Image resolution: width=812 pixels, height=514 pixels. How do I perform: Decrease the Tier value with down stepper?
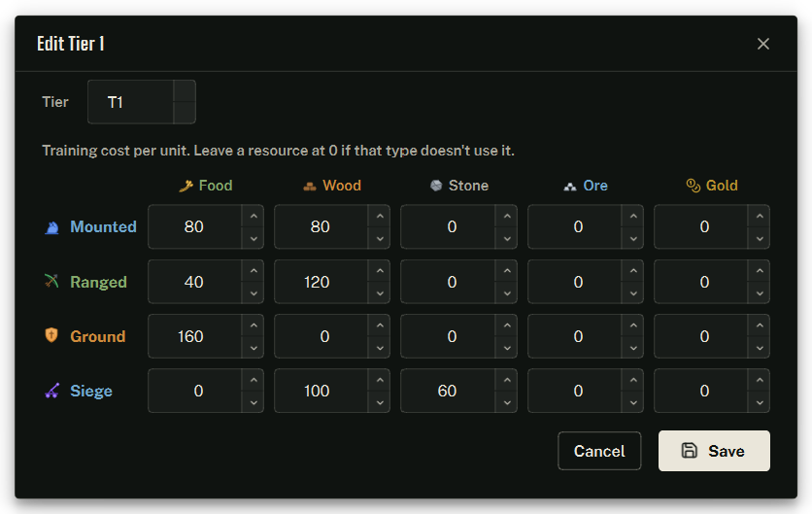(x=185, y=113)
